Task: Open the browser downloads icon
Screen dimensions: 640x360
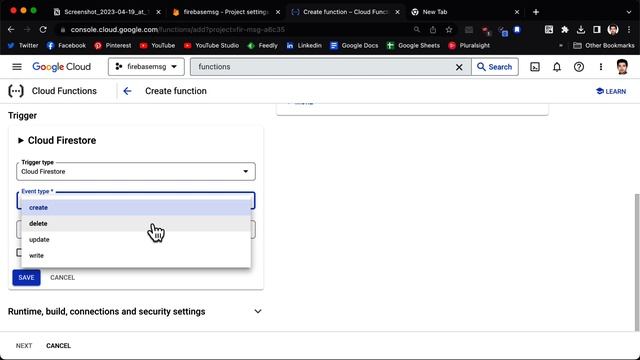Action: pos(581,29)
